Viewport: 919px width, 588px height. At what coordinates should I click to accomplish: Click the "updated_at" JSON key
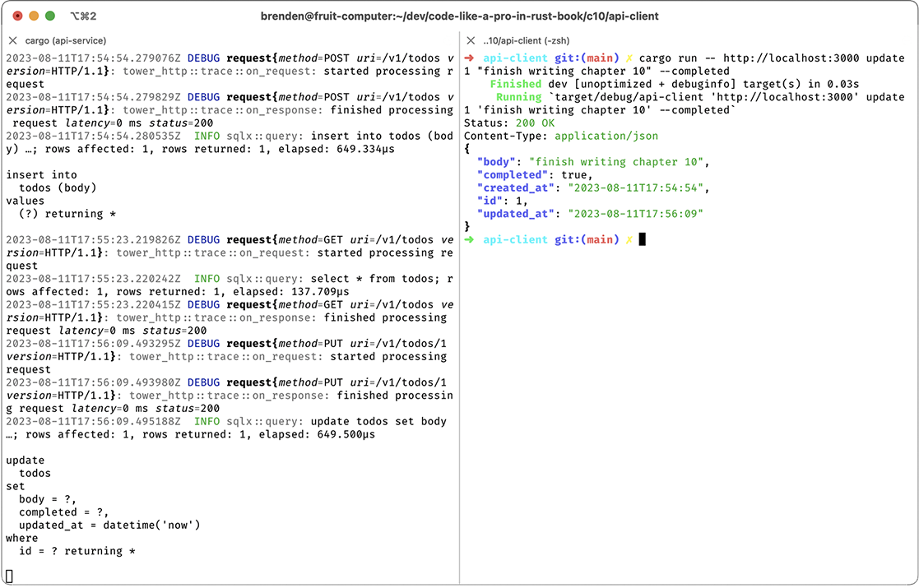(516, 214)
